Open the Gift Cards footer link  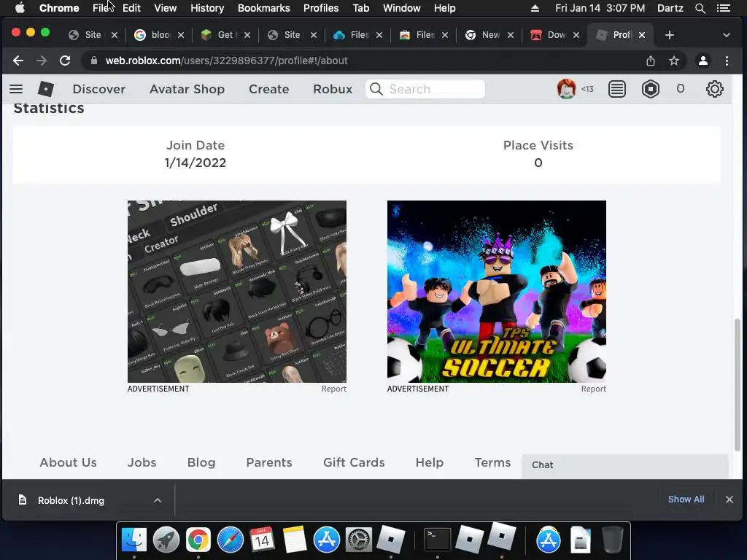click(354, 462)
